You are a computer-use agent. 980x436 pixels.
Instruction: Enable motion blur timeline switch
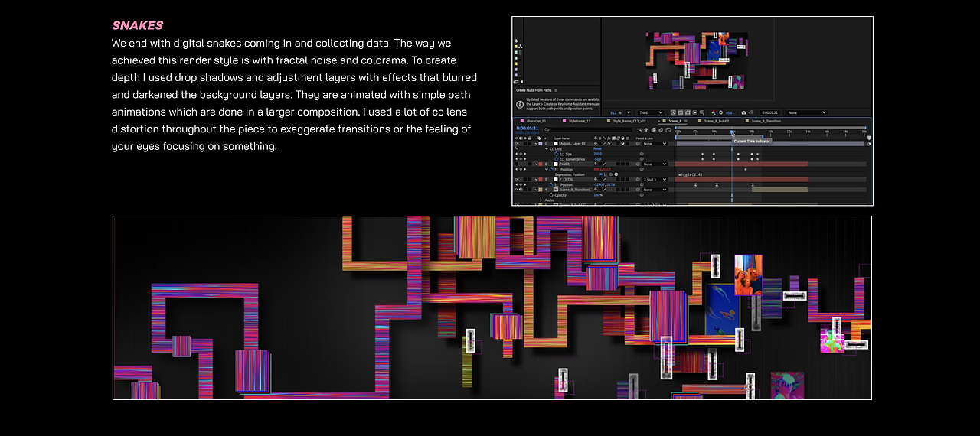point(661,130)
